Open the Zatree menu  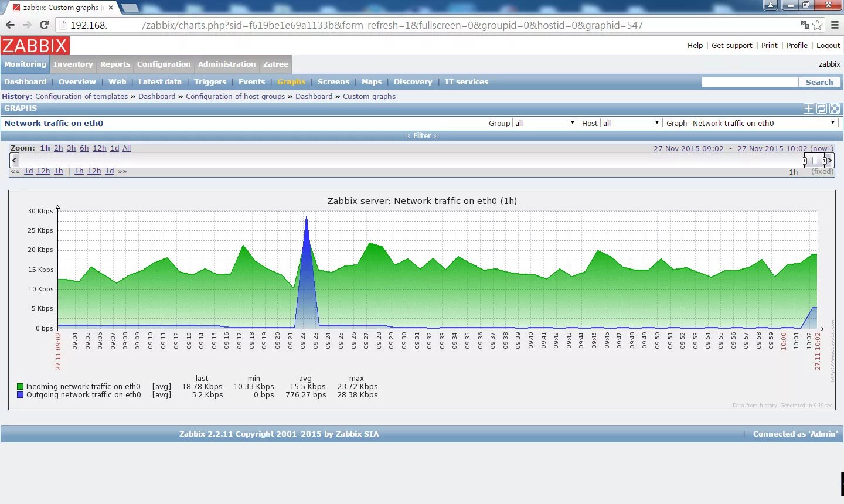[275, 64]
